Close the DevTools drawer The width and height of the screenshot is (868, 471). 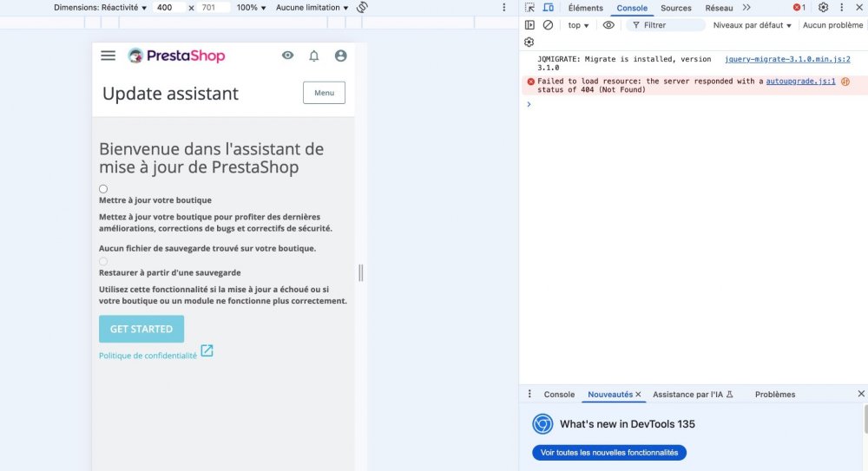[x=861, y=394]
